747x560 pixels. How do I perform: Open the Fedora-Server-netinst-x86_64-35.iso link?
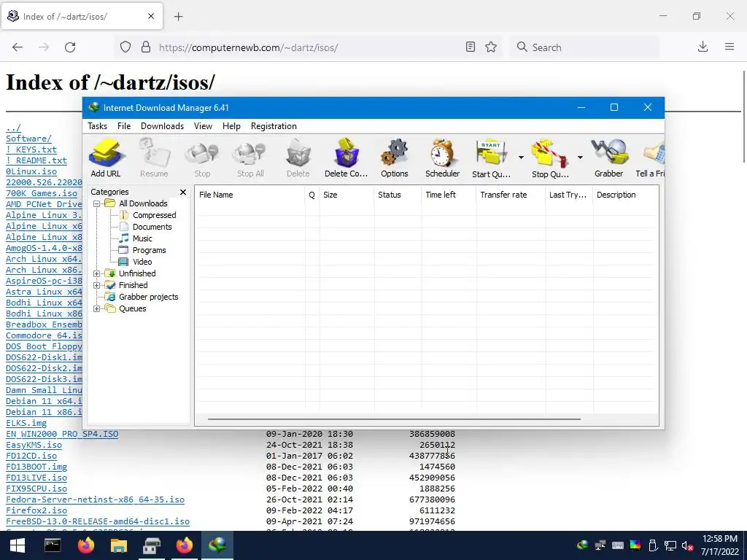coord(95,499)
